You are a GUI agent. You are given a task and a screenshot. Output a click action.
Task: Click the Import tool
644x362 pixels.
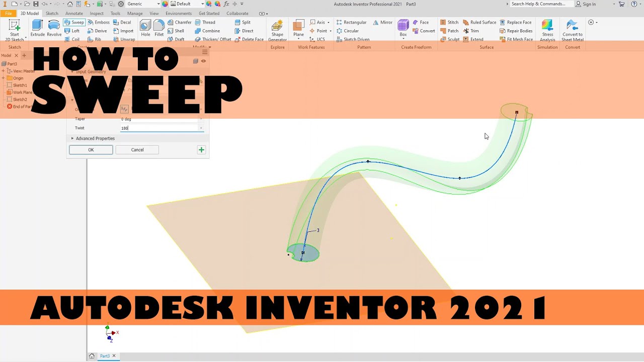[123, 31]
